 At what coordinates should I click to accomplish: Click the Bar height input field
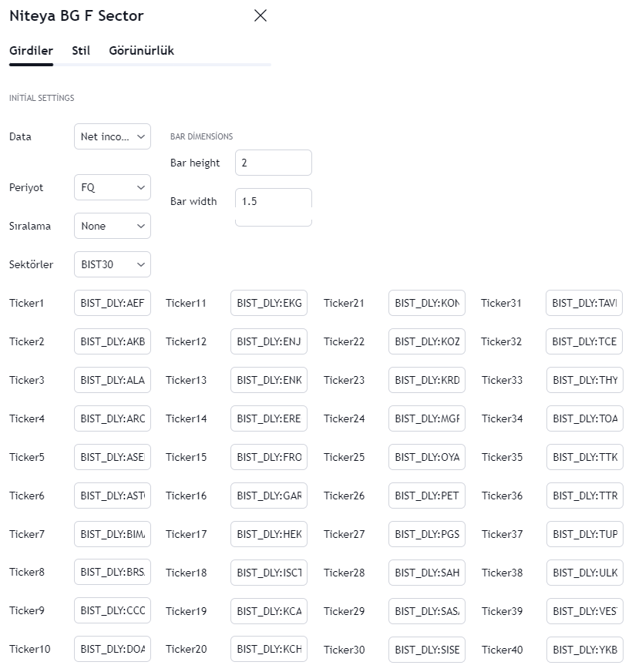tap(273, 163)
